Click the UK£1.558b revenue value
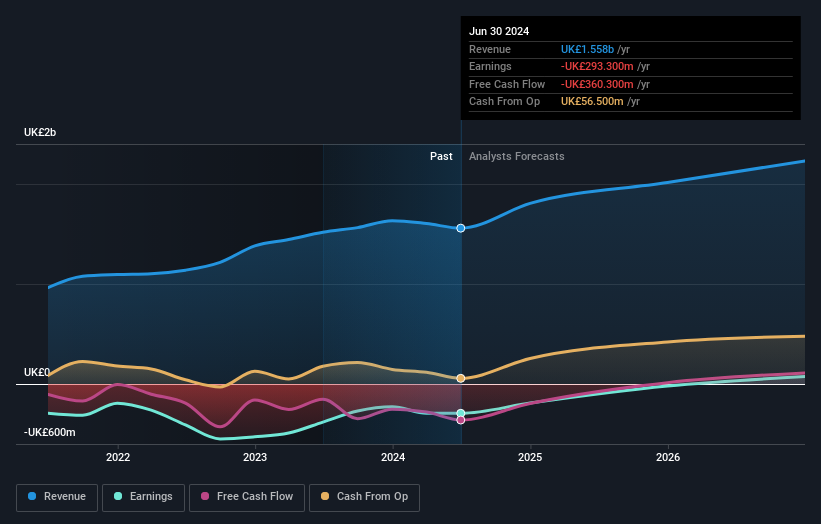The height and width of the screenshot is (524, 821). [587, 49]
